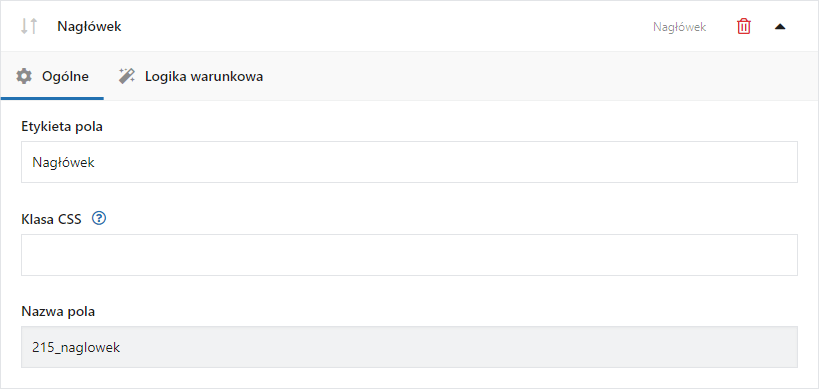Click the bold Nagłówek header title
This screenshot has height=389, width=819.
click(x=89, y=27)
